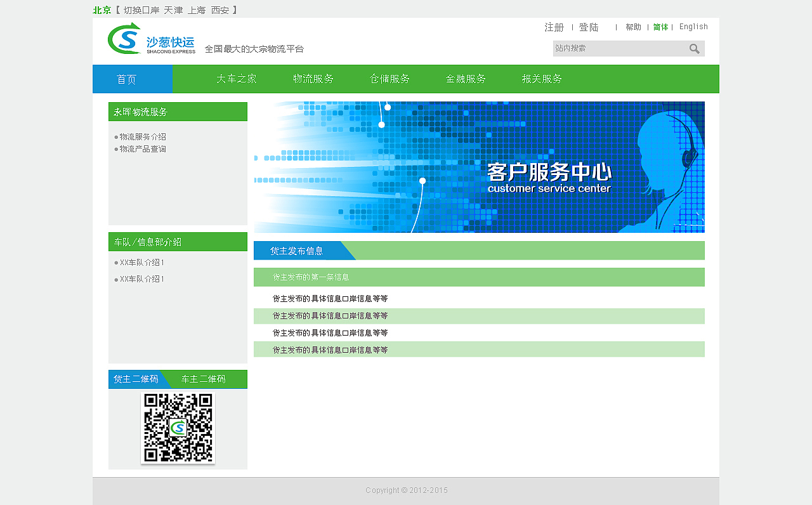Switch to the 车主二维码 tab
Viewport: 812px width, 505px height.
pos(204,379)
